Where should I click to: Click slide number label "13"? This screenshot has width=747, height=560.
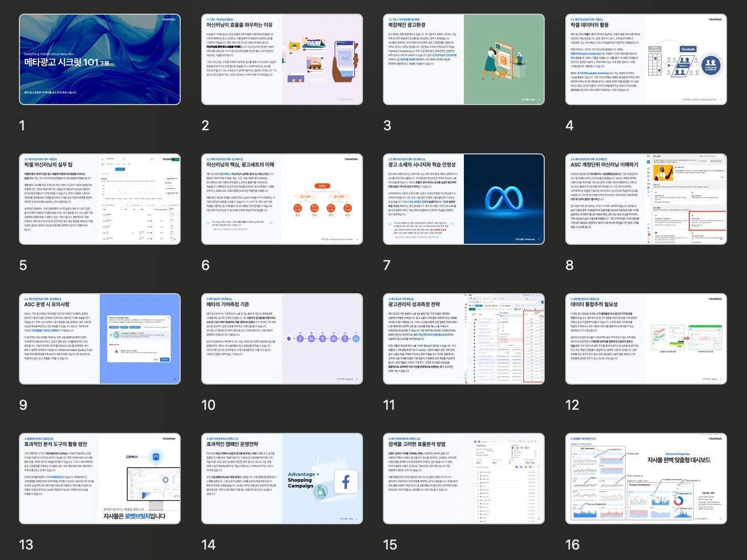26,545
